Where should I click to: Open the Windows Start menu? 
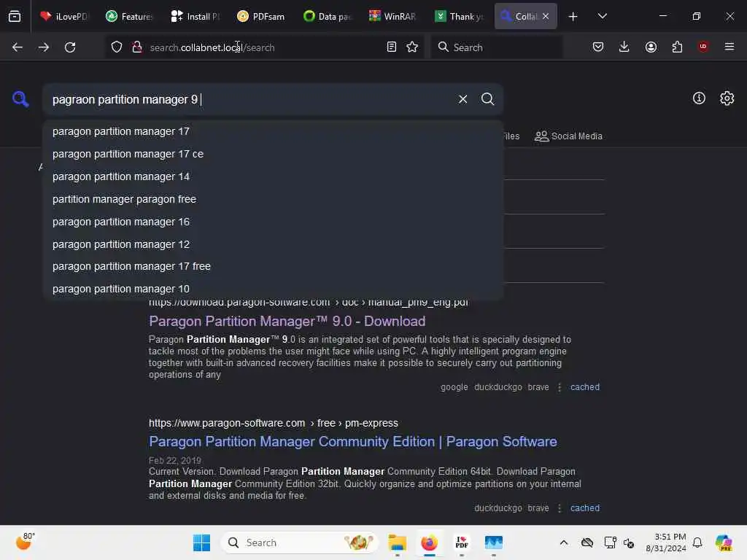coord(201,542)
